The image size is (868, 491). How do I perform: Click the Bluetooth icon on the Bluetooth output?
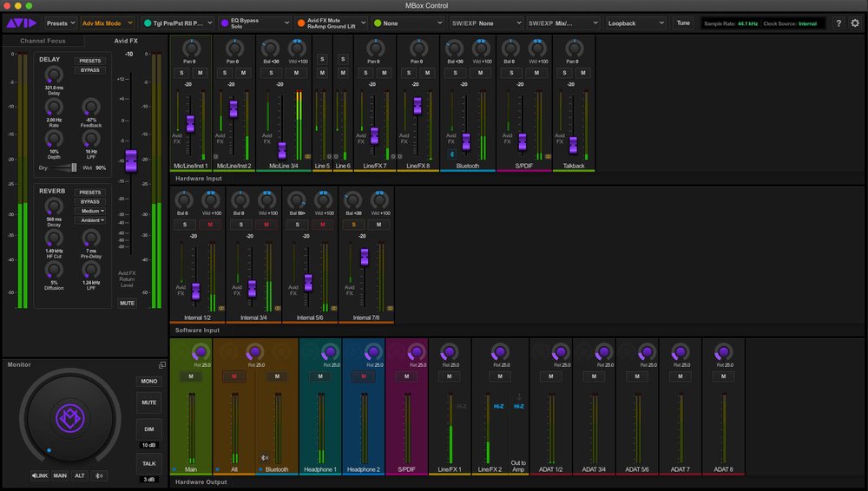click(x=264, y=458)
